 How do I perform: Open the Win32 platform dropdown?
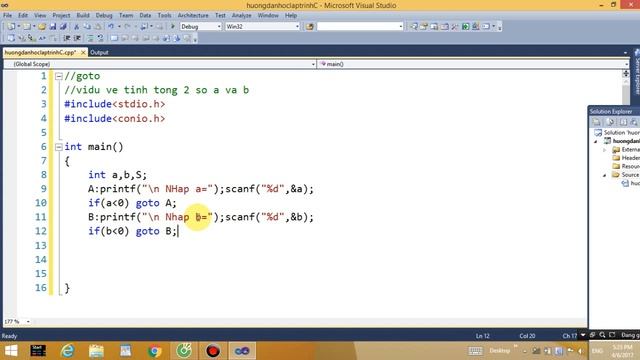click(297, 27)
